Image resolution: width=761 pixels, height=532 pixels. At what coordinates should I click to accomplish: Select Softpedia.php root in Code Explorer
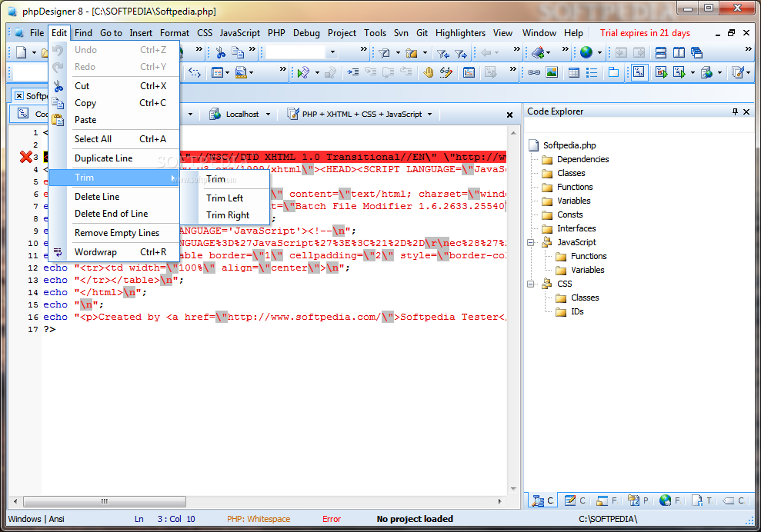[x=569, y=145]
